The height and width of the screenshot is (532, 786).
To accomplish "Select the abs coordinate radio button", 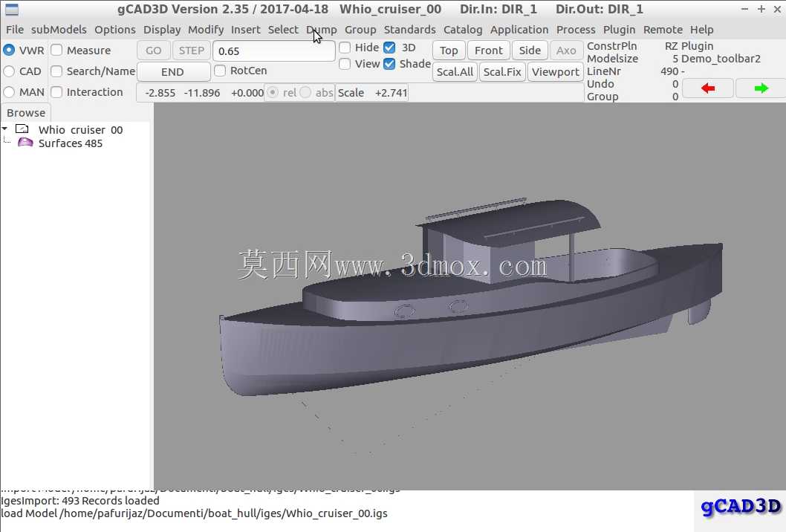I will click(305, 93).
